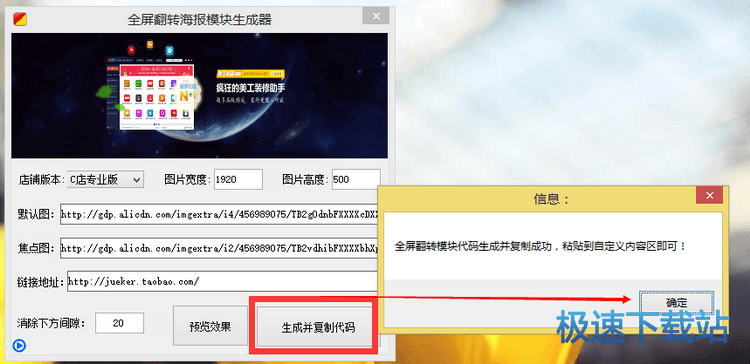Click the 信息 dialog title bar text
This screenshot has height=364, width=750.
[552, 199]
